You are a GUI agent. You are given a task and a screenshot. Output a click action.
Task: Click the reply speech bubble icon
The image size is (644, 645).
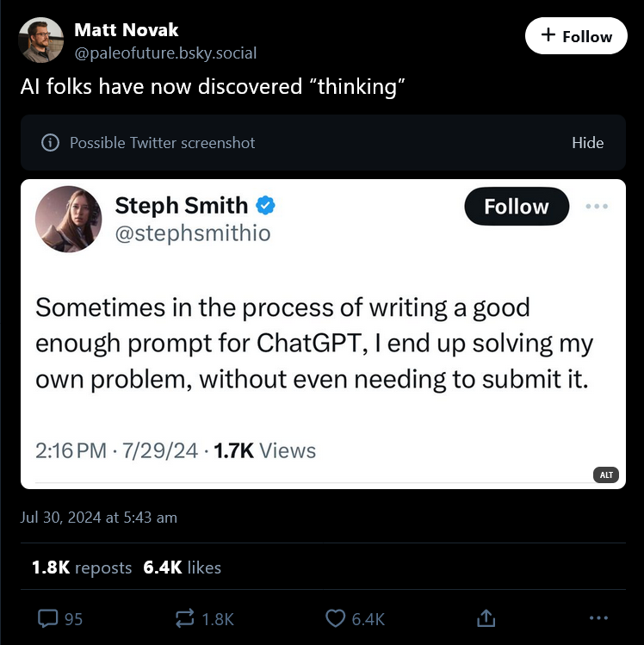tap(49, 617)
